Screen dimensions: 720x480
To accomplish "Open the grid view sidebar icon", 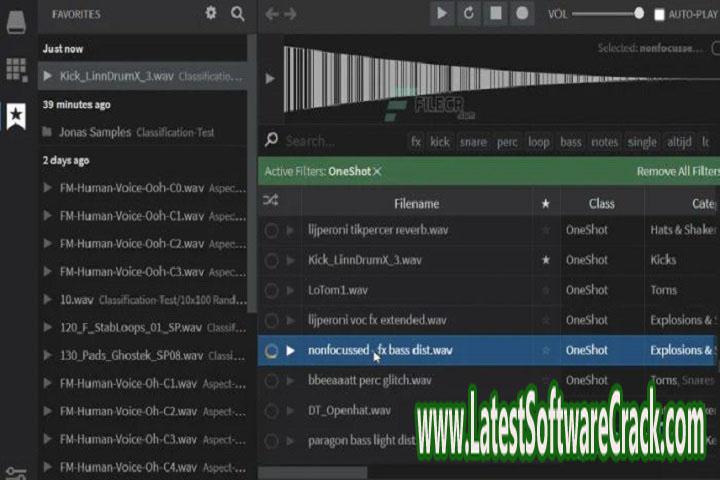I will coord(16,68).
